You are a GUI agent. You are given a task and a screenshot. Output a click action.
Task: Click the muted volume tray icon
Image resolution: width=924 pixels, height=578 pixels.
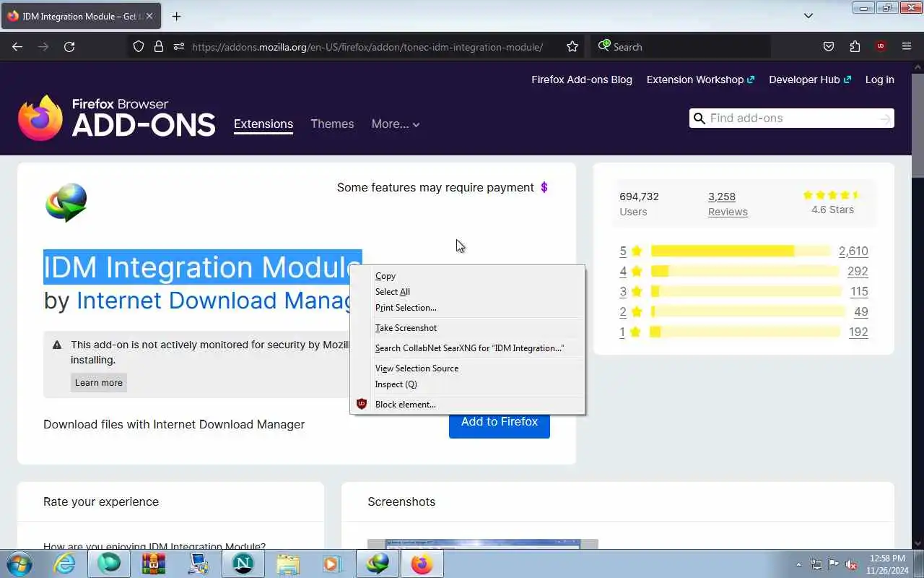click(851, 564)
